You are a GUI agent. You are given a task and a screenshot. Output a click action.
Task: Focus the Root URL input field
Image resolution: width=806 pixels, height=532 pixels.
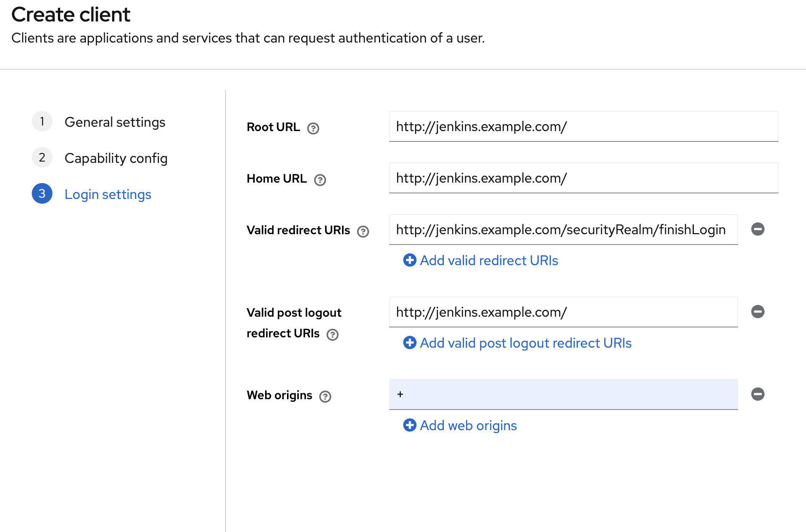pos(583,127)
